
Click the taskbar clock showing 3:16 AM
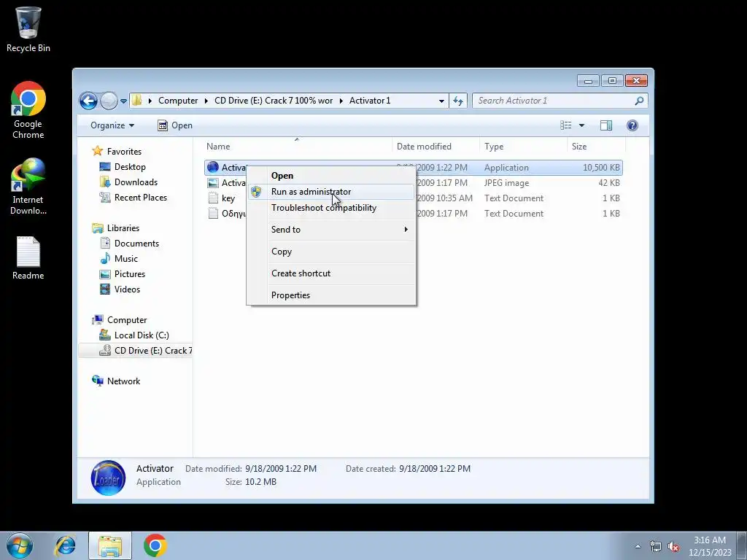(710, 546)
